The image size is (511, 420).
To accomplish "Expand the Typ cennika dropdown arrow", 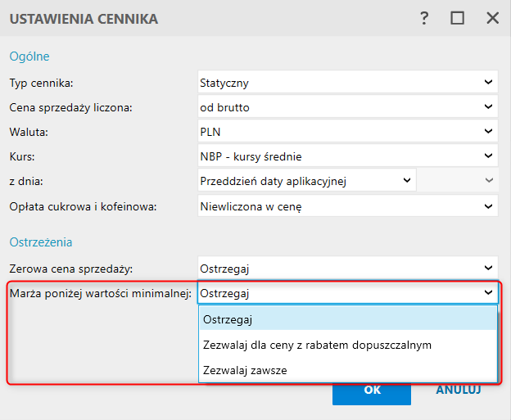I will tap(488, 82).
